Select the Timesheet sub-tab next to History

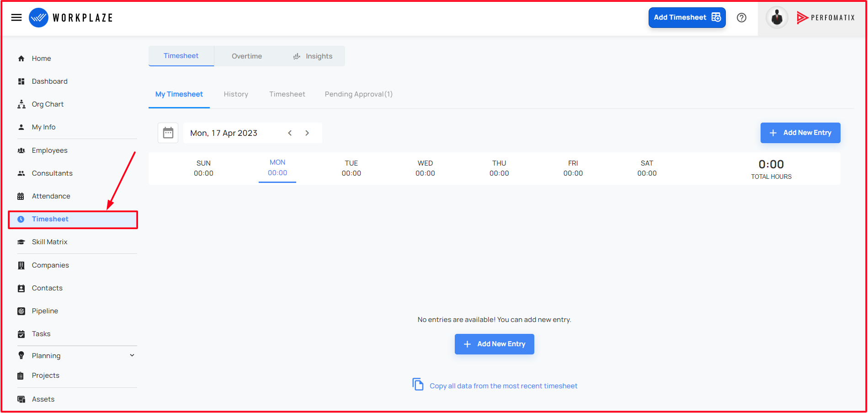coord(287,94)
